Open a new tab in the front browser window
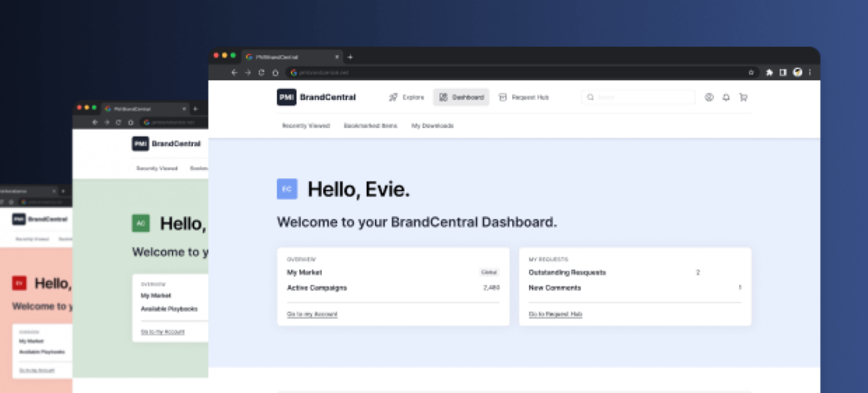Screen dimensions: 868x393 click(x=350, y=57)
